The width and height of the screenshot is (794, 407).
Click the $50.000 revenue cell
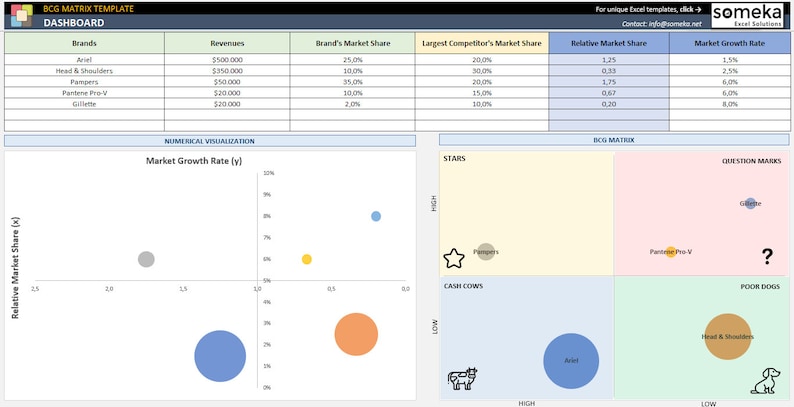(x=227, y=82)
